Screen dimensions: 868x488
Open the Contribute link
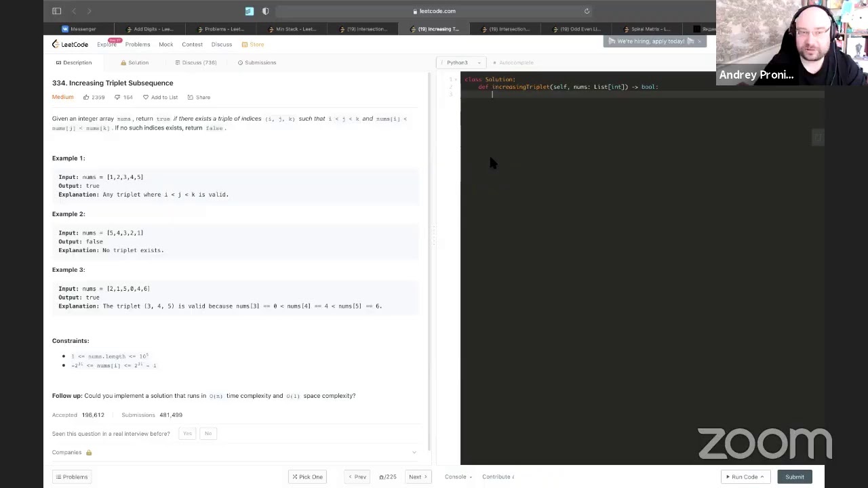coord(498,477)
